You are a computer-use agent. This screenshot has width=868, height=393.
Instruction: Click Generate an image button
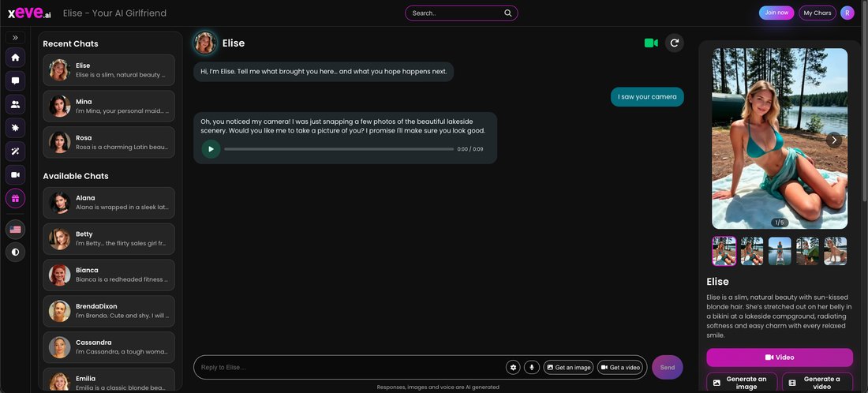click(742, 383)
